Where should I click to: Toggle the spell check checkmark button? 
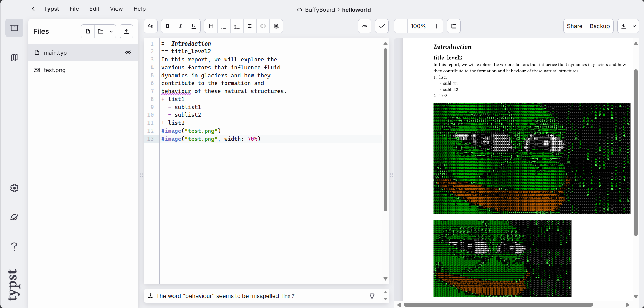coord(382,26)
